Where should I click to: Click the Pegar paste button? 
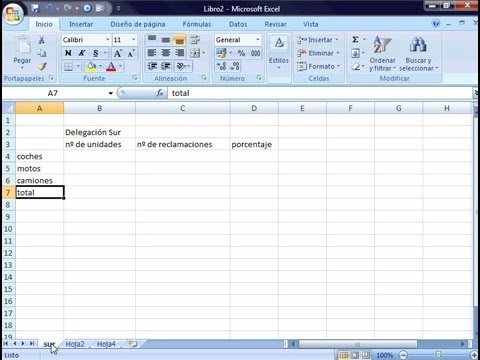click(x=22, y=53)
